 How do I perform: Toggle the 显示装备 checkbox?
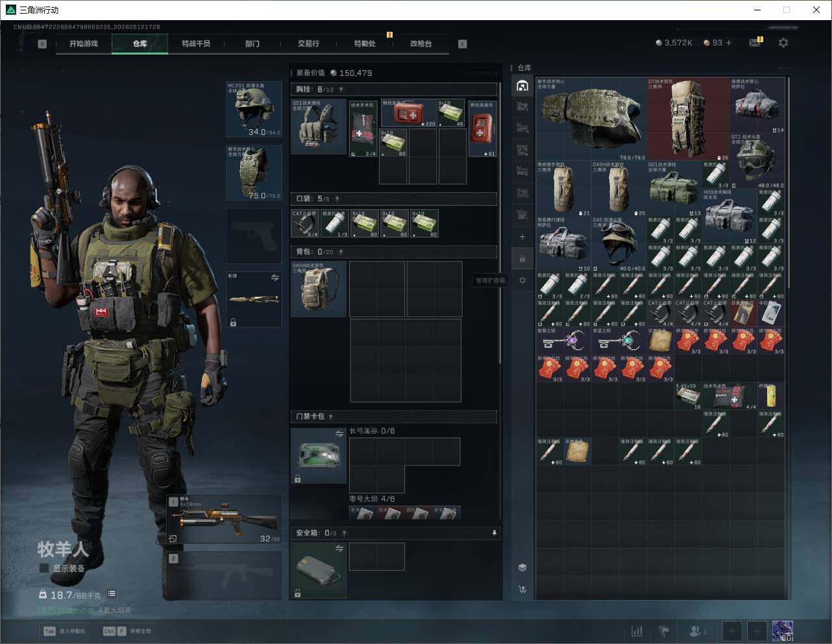tap(44, 568)
